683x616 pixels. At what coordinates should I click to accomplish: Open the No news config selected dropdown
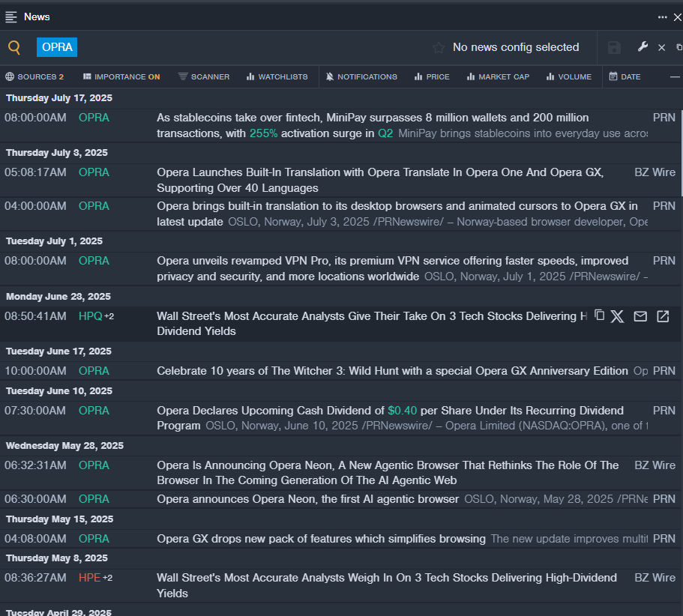pos(516,47)
